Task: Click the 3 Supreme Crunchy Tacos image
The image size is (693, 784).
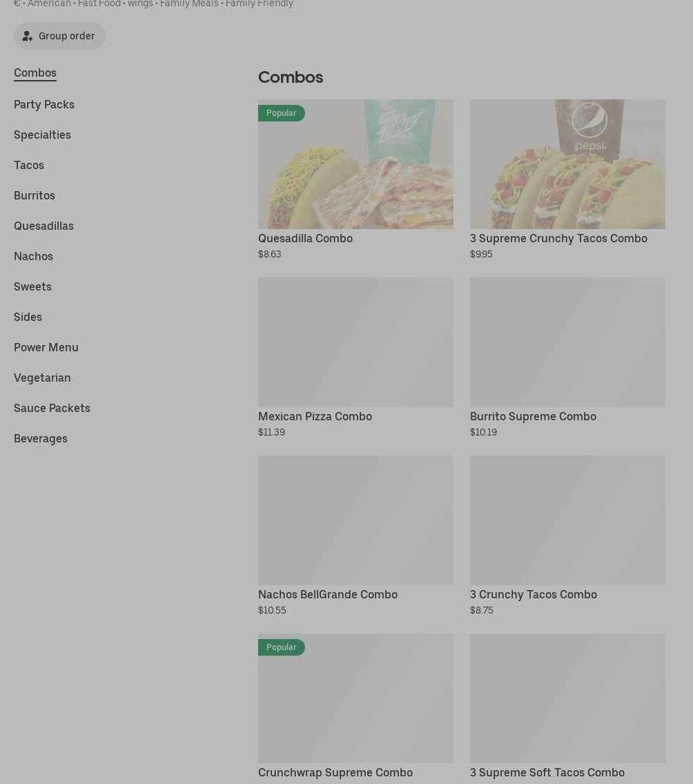Action: pos(567,164)
